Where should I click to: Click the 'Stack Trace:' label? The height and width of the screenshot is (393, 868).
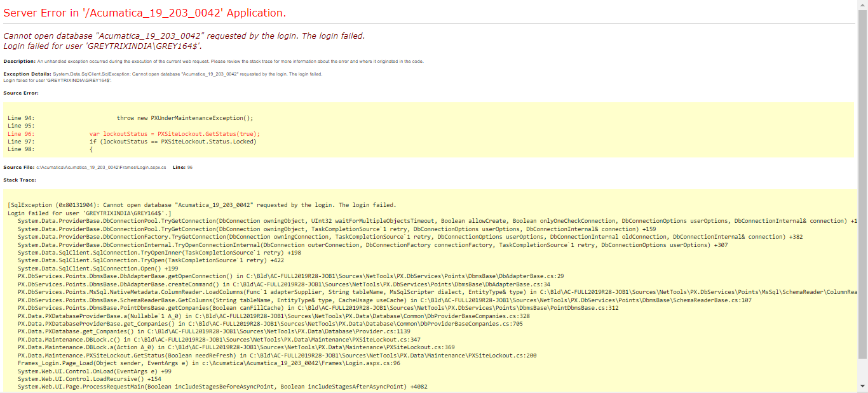click(20, 180)
